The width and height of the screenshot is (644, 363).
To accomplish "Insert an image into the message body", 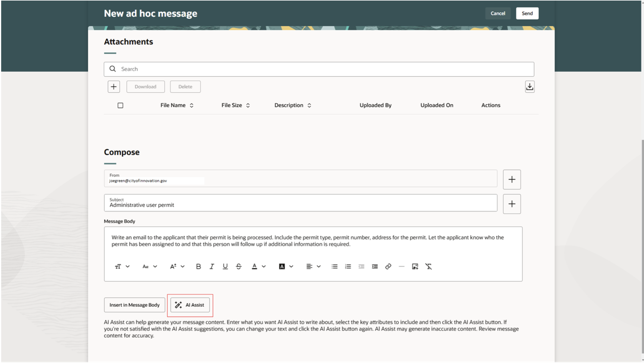I will point(415,266).
